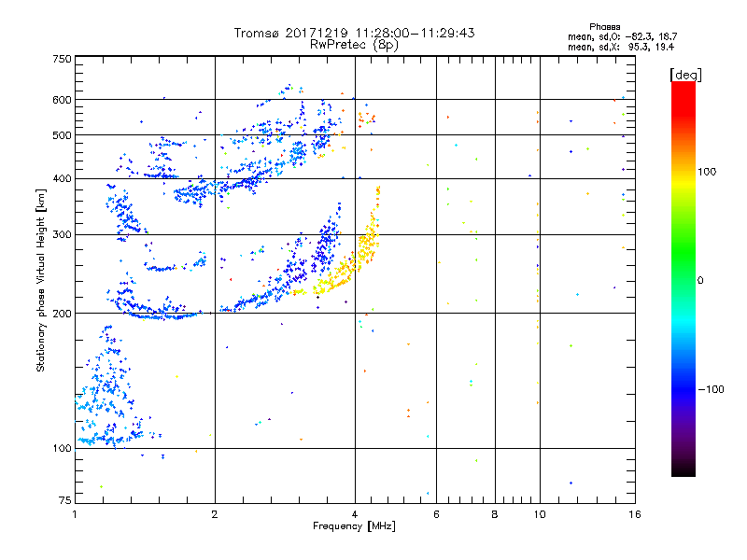
Task: Click the colorbar tick label '-100'
Action: tap(711, 389)
